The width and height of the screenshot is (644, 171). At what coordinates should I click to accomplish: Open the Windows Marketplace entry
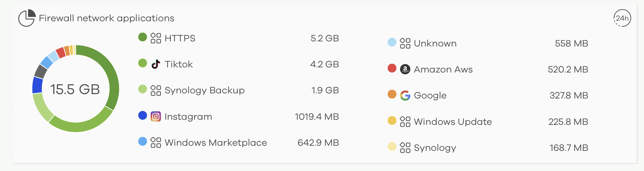coord(238,142)
